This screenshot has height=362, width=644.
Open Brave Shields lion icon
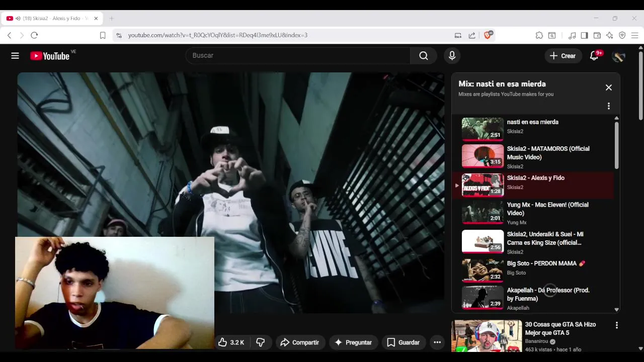click(488, 35)
